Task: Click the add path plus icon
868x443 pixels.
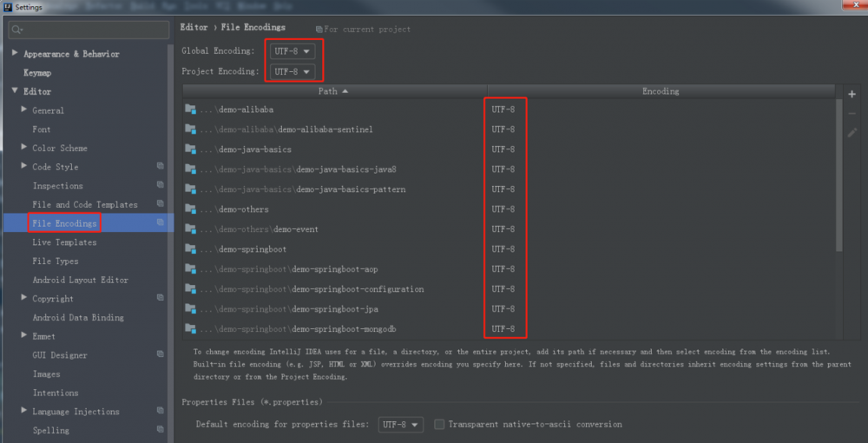Action: point(852,94)
